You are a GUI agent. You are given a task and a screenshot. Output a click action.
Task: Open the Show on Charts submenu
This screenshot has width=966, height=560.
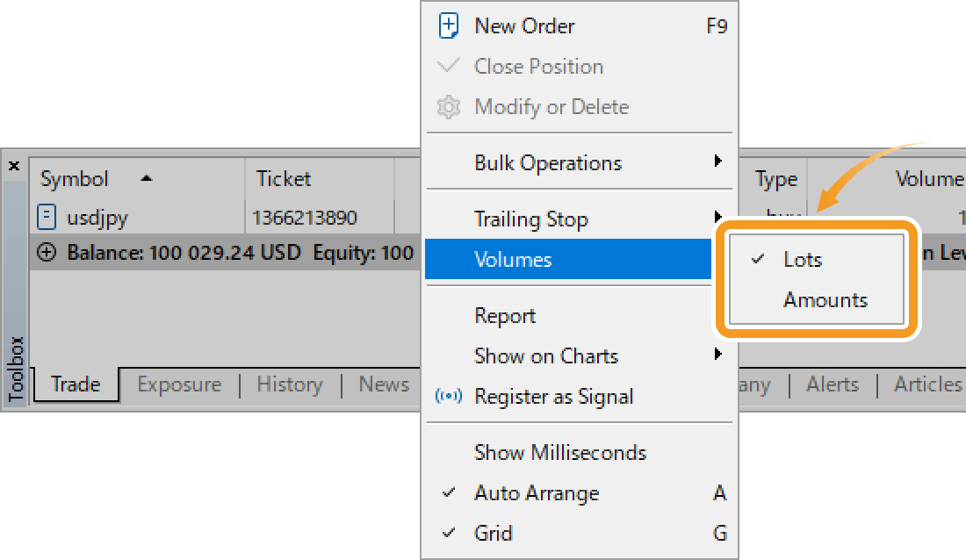pos(579,356)
